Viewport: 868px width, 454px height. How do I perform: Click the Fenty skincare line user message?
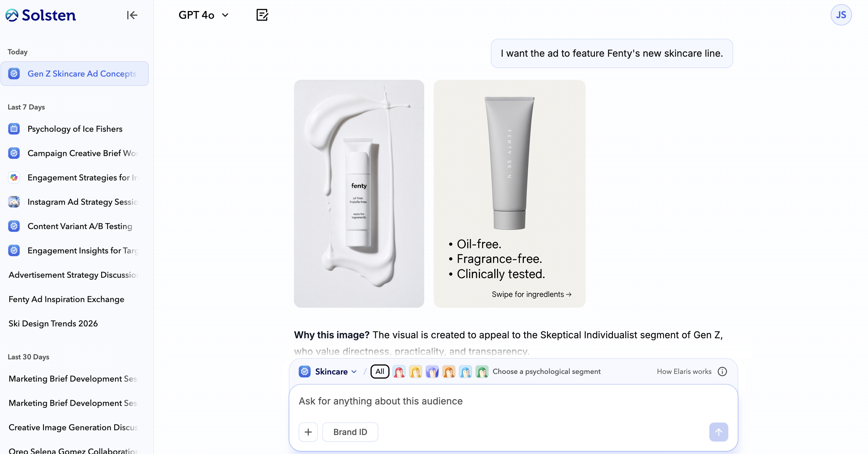(612, 53)
